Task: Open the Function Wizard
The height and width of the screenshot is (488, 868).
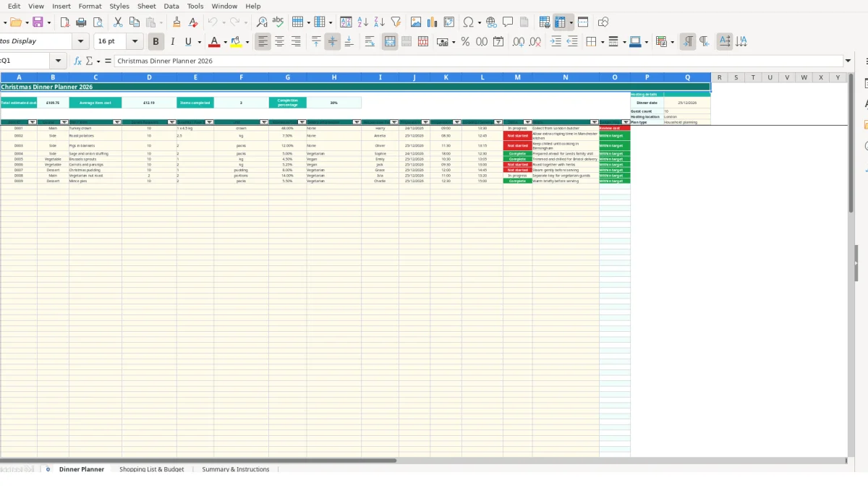Action: tap(78, 61)
